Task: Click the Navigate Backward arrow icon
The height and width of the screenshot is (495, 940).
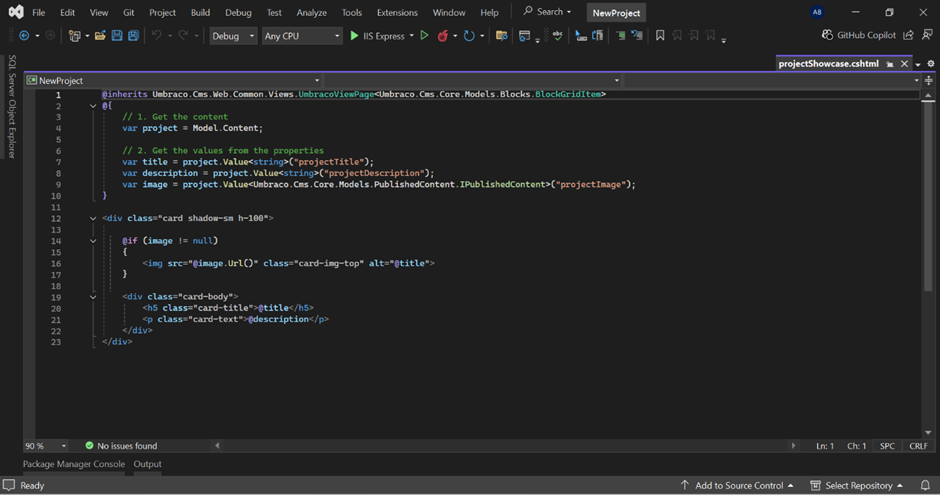Action: point(23,36)
